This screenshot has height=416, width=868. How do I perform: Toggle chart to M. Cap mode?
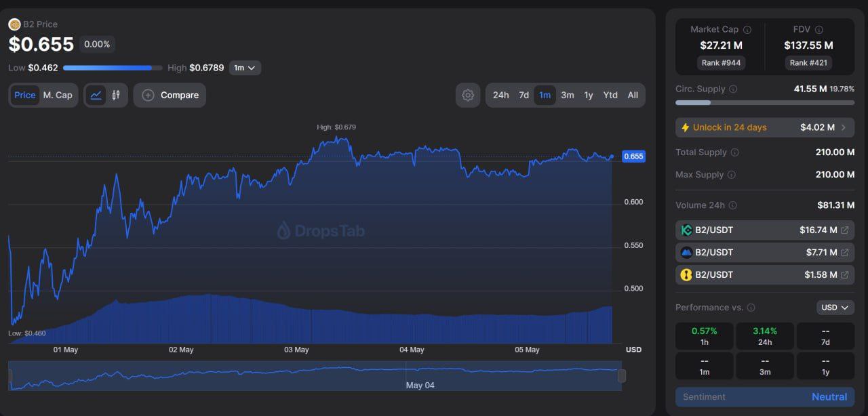click(58, 96)
